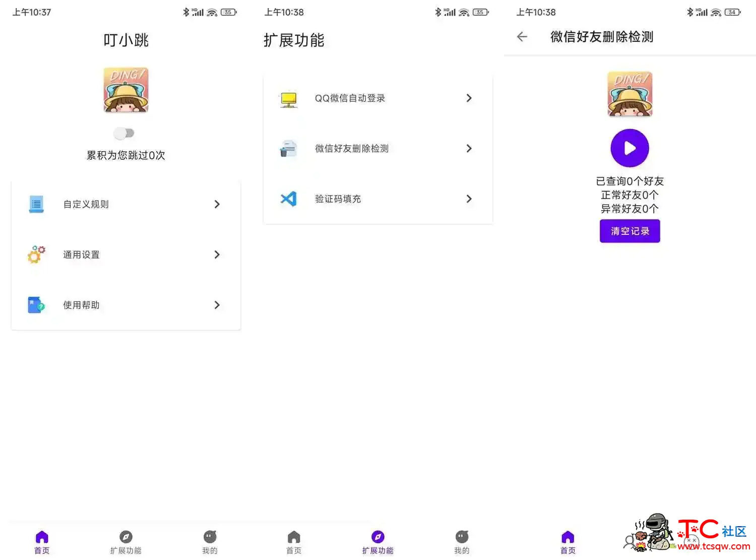Tap battery indicator showing 35 in first screen
Viewport: 756px width, 560px height.
click(x=228, y=12)
